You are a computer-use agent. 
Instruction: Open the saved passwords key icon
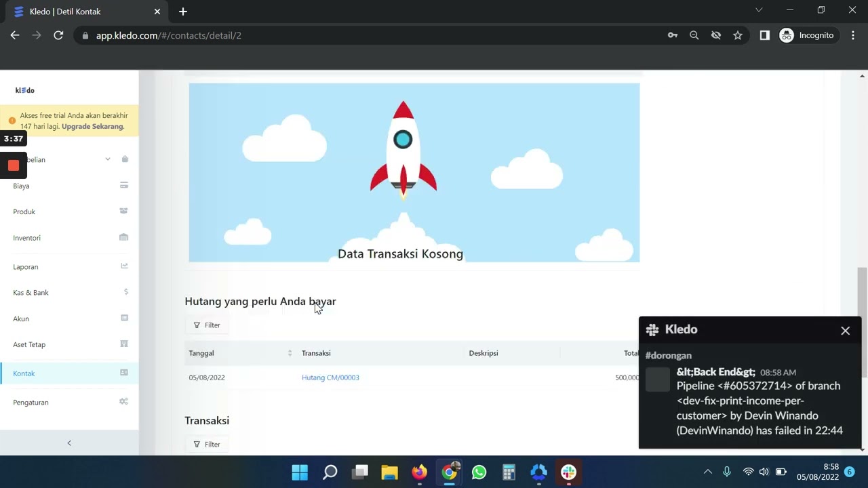(673, 35)
